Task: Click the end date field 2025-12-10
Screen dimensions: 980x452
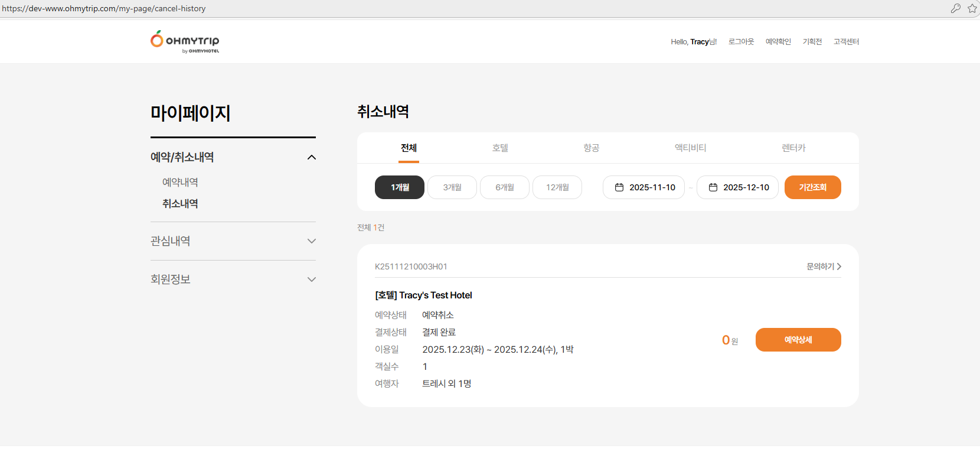Action: tap(737, 187)
